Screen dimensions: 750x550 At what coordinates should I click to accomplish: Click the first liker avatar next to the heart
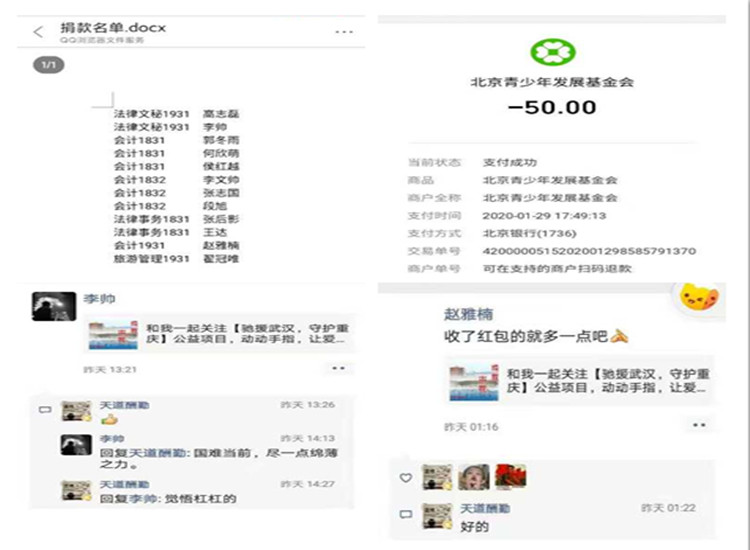437,477
